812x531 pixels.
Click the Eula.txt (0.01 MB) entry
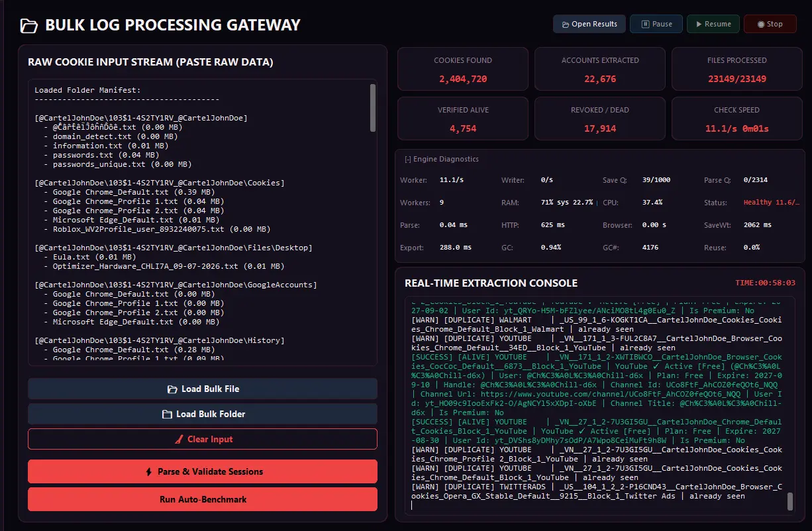pos(90,257)
